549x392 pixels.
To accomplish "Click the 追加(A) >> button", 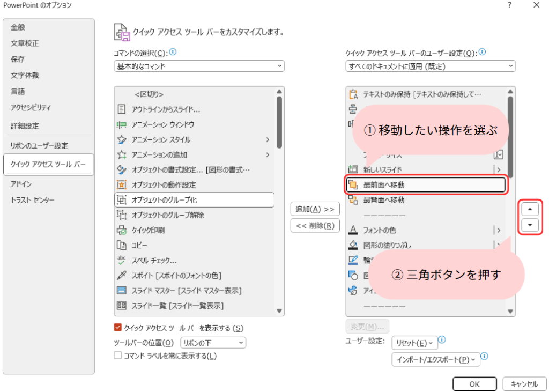I will click(315, 209).
